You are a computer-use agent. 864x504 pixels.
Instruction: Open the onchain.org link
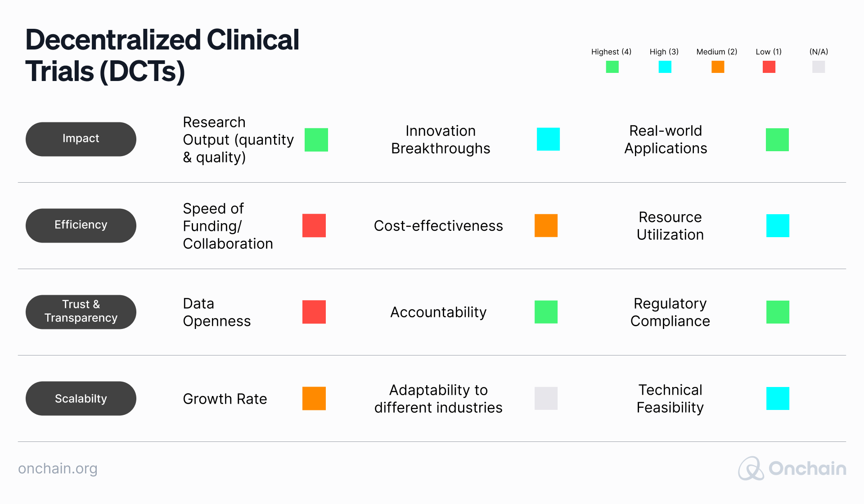(58, 468)
